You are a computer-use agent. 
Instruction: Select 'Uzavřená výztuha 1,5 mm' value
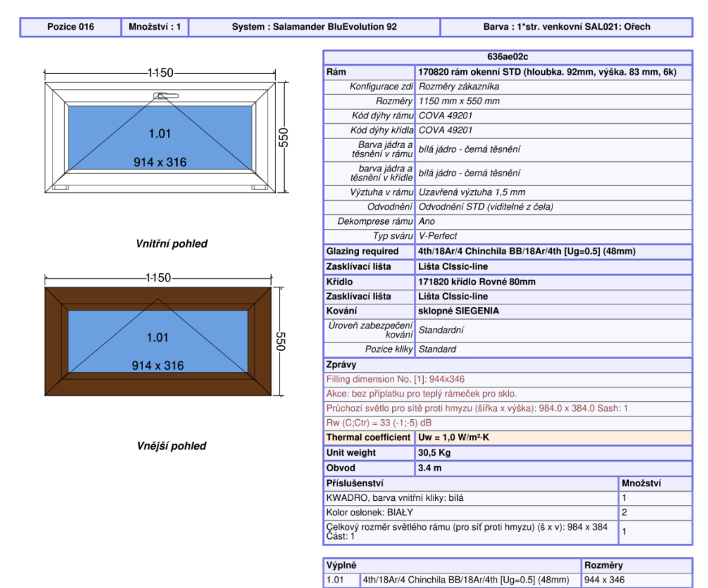coord(472,192)
